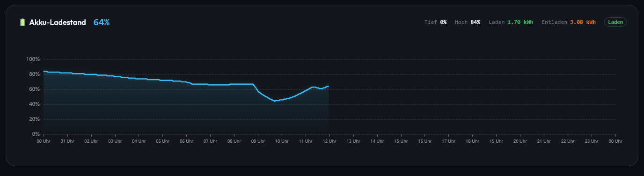Click the 40% y-axis label
This screenshot has width=644, height=176.
pyautogui.click(x=35, y=104)
